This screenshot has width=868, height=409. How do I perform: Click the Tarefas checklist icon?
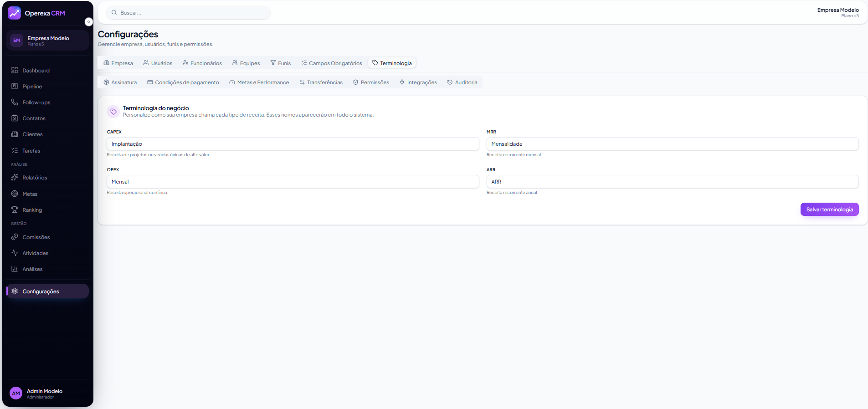click(15, 150)
